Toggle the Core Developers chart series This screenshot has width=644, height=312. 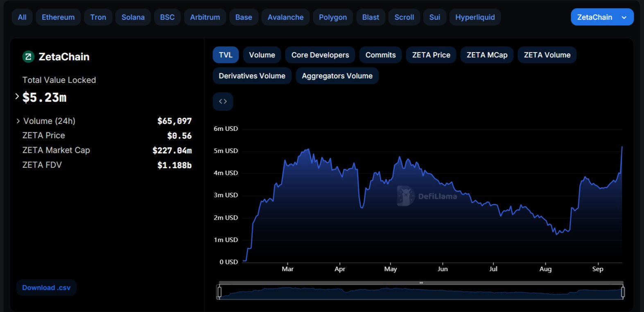(x=320, y=55)
